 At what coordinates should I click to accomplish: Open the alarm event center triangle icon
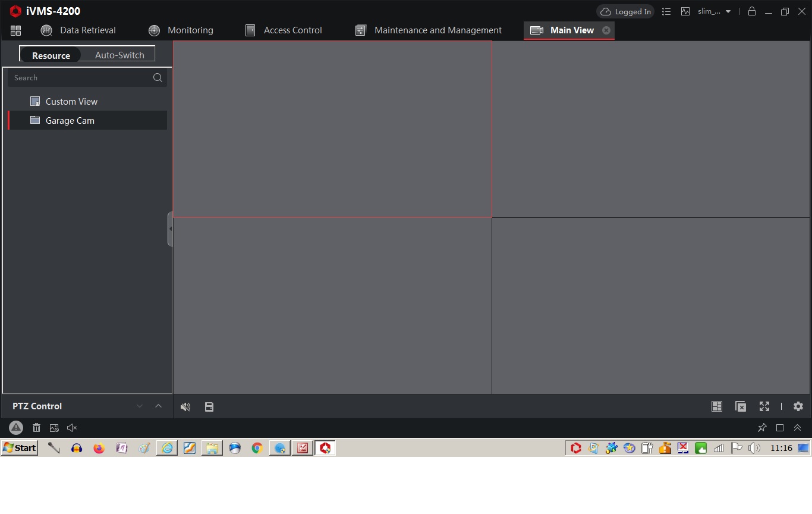click(15, 427)
